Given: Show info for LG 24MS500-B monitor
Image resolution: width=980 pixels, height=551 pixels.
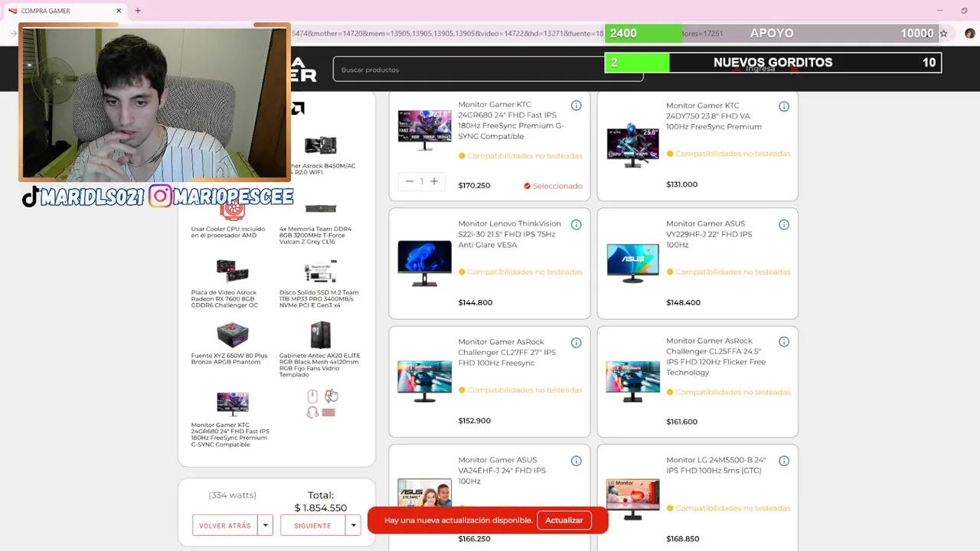Looking at the screenshot, I should (x=784, y=461).
